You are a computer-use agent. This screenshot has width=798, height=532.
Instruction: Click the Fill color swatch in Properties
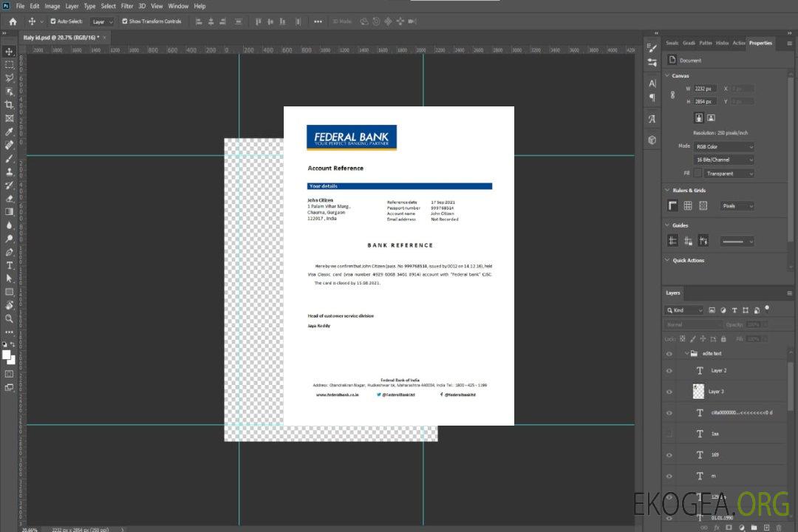(x=698, y=173)
